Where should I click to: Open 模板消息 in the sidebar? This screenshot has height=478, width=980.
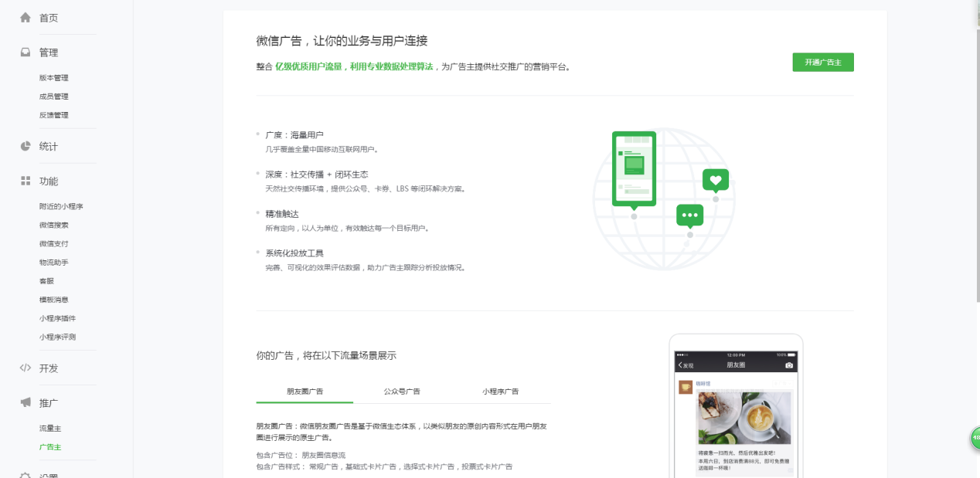click(54, 300)
